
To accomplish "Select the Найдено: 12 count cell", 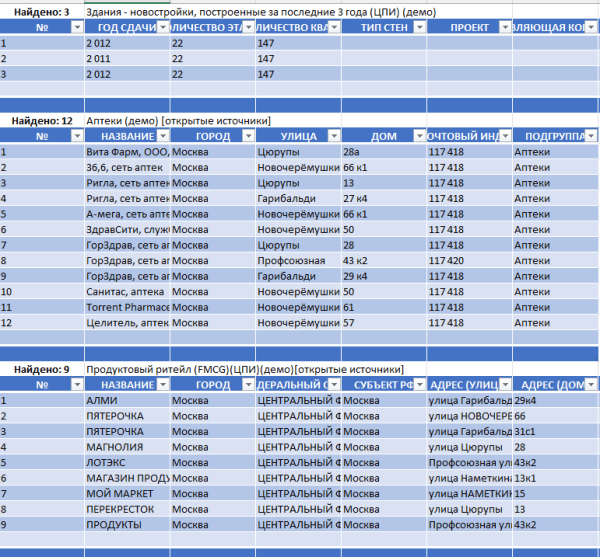I will point(41,120).
